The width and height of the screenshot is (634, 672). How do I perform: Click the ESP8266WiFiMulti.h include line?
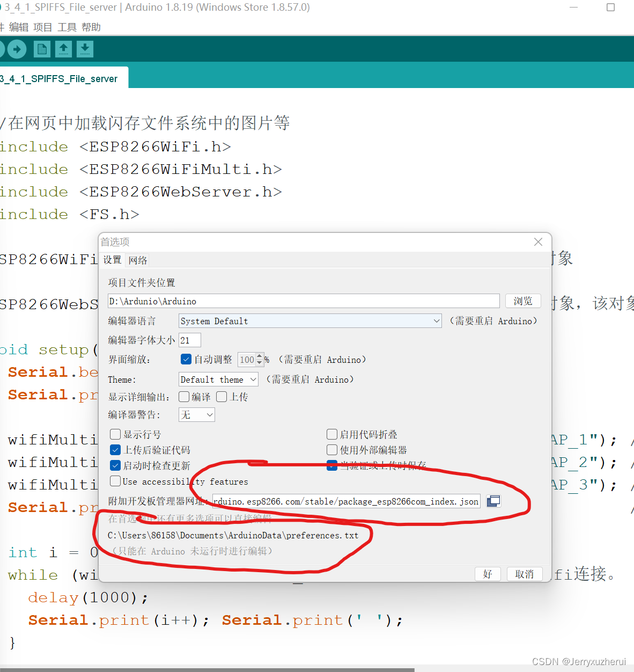tap(141, 170)
